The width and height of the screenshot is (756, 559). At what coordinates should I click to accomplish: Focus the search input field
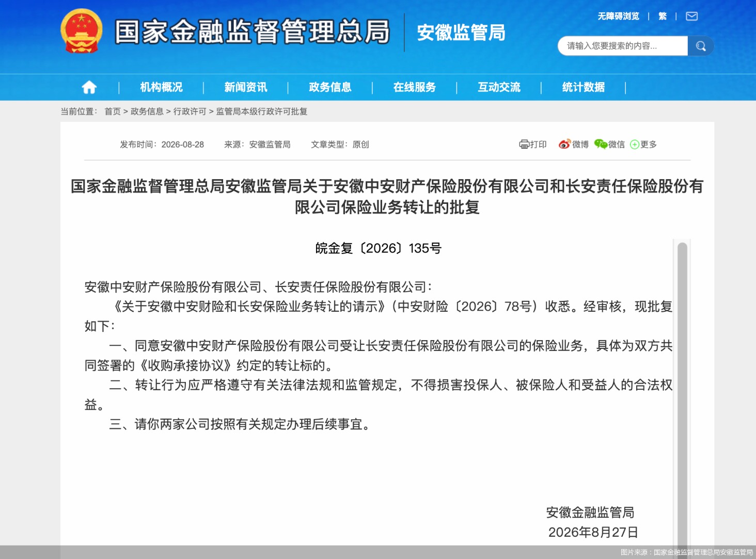(x=623, y=46)
